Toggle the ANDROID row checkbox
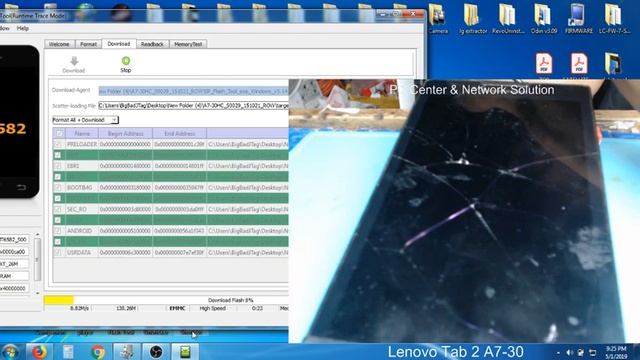The image size is (640, 360). tap(58, 231)
